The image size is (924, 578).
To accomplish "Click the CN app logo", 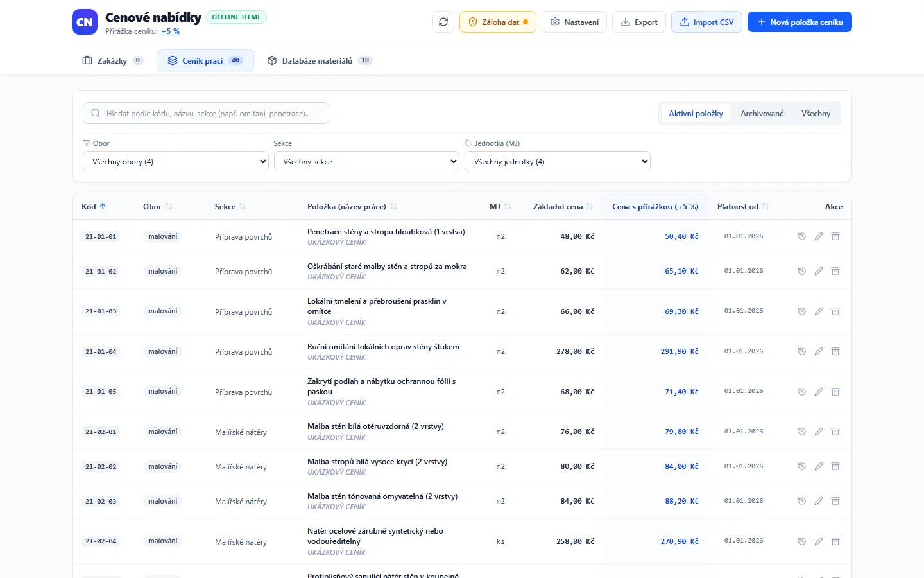I will click(85, 22).
